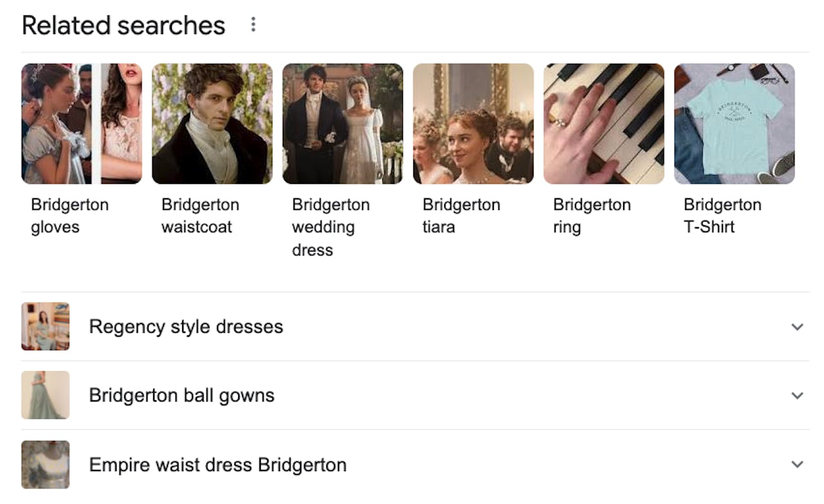
Task: Follow the Bridgerton waistcoat text link
Action: 200,216
